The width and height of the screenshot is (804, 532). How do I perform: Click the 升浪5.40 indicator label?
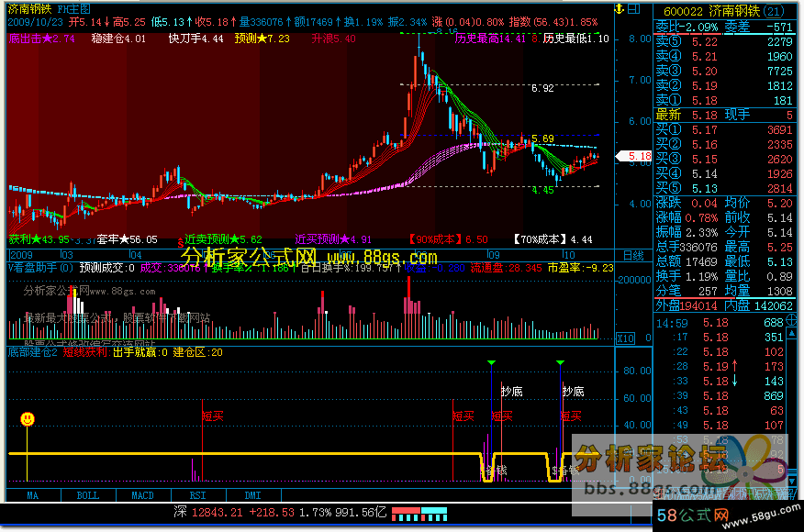(x=334, y=39)
